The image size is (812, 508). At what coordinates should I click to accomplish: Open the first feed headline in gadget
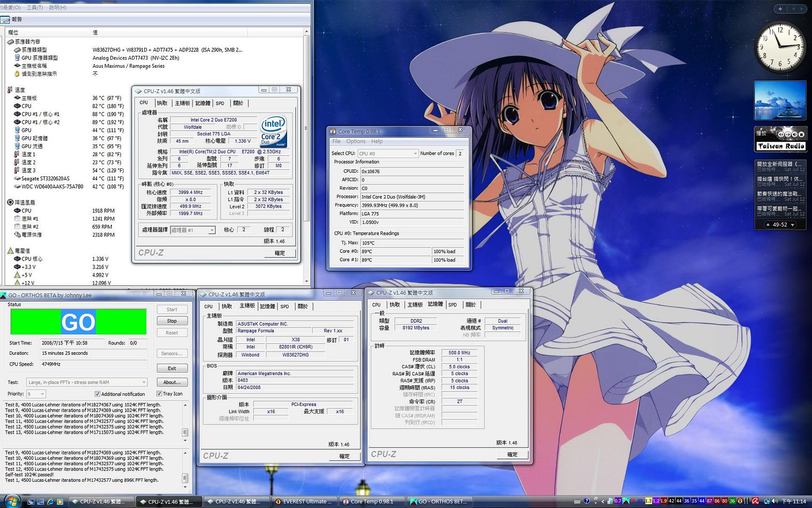click(780, 164)
